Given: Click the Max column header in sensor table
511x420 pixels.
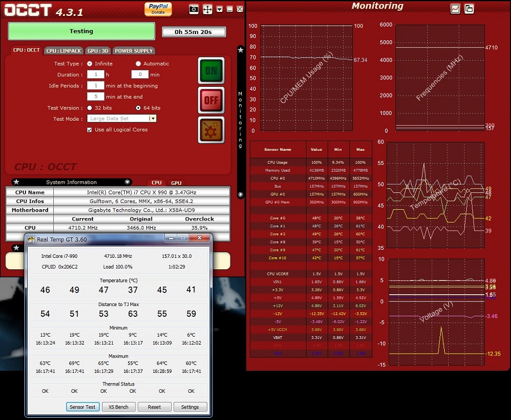Looking at the screenshot, I should point(360,149).
